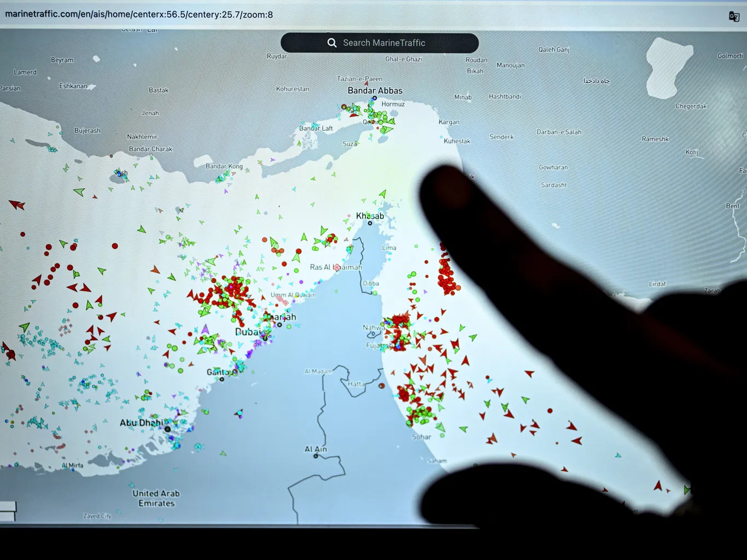Click the Sohar town label
The height and width of the screenshot is (560, 747).
(422, 437)
